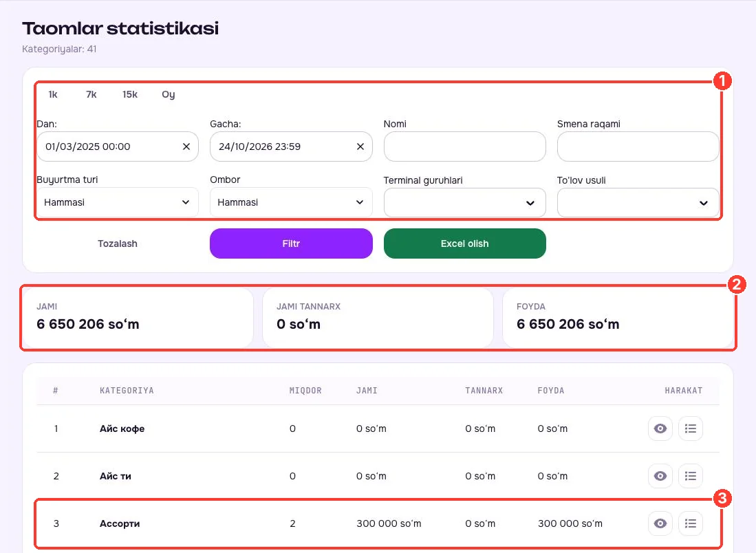Click the KATEGORIYA column header
The image size is (756, 553).
pyautogui.click(x=127, y=391)
